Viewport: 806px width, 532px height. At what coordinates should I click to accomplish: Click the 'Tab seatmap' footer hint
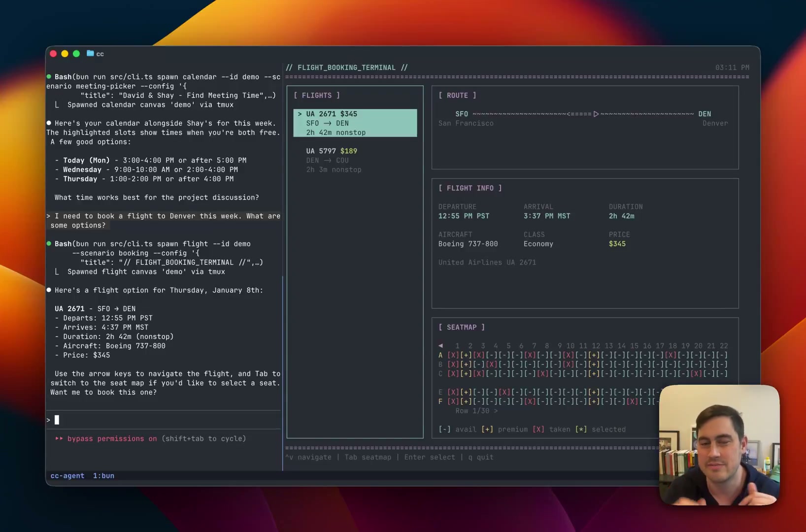tap(368, 457)
